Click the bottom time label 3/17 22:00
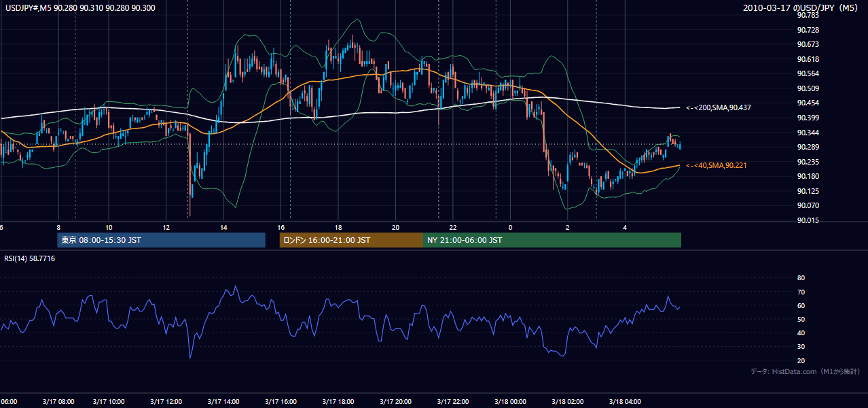Viewport: 868px width, 408px height. [454, 401]
